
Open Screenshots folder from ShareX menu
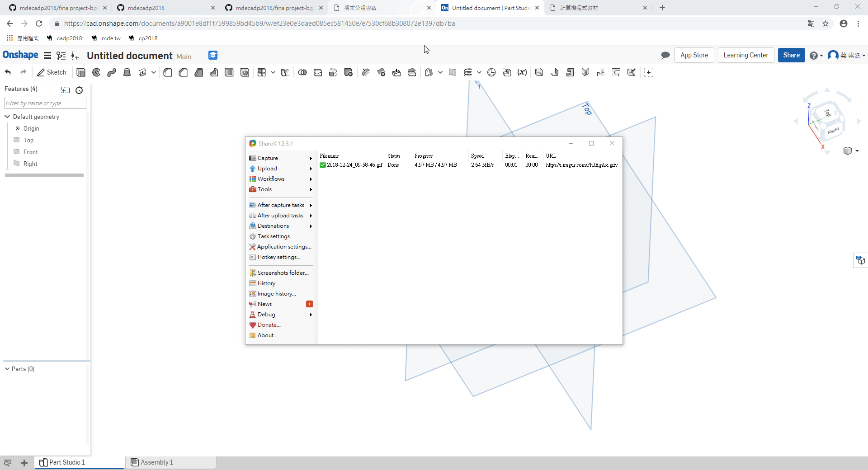(x=283, y=273)
